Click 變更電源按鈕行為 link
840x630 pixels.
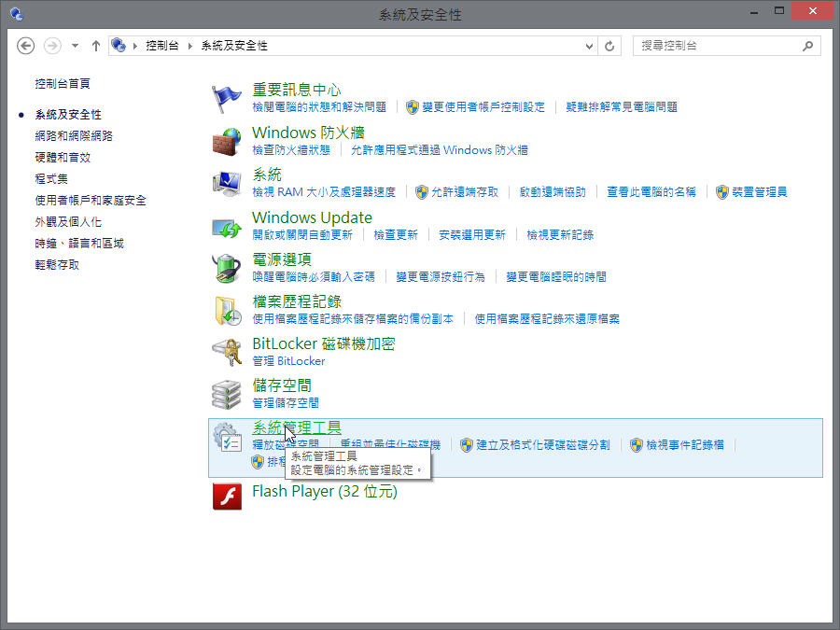pos(441,276)
